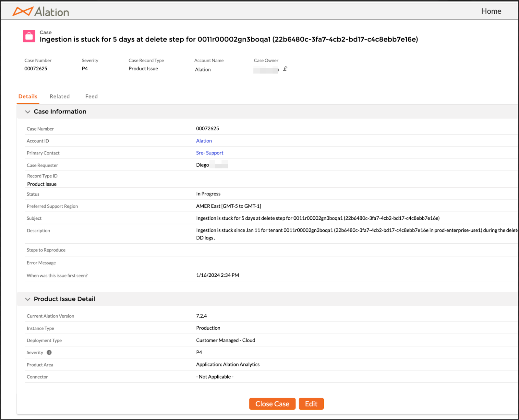
Task: Open the Alation account ID link
Action: (x=204, y=141)
